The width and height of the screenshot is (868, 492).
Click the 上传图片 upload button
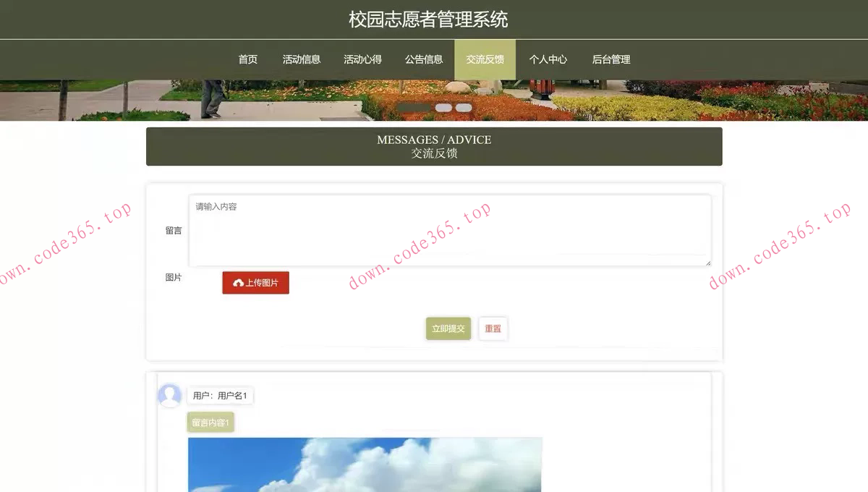tap(255, 282)
